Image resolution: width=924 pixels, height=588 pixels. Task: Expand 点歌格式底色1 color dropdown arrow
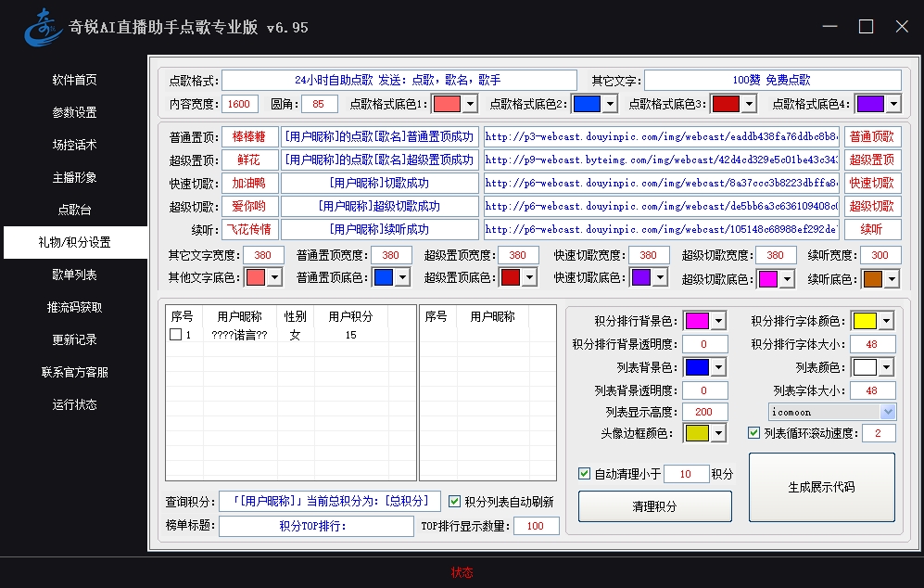point(469,104)
